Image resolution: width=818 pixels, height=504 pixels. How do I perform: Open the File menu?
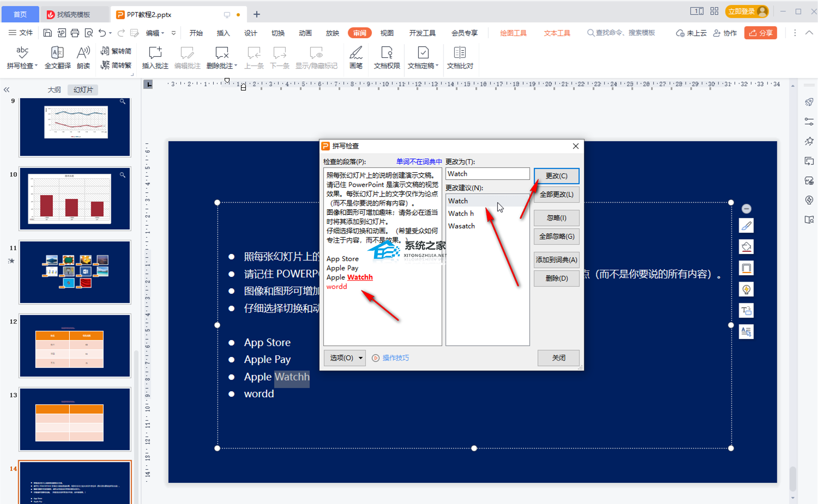21,33
